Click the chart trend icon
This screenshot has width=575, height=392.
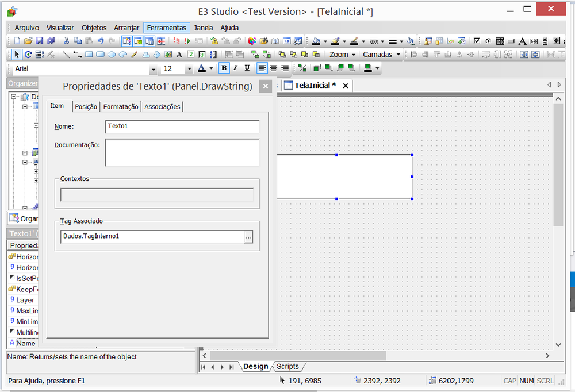point(451,41)
